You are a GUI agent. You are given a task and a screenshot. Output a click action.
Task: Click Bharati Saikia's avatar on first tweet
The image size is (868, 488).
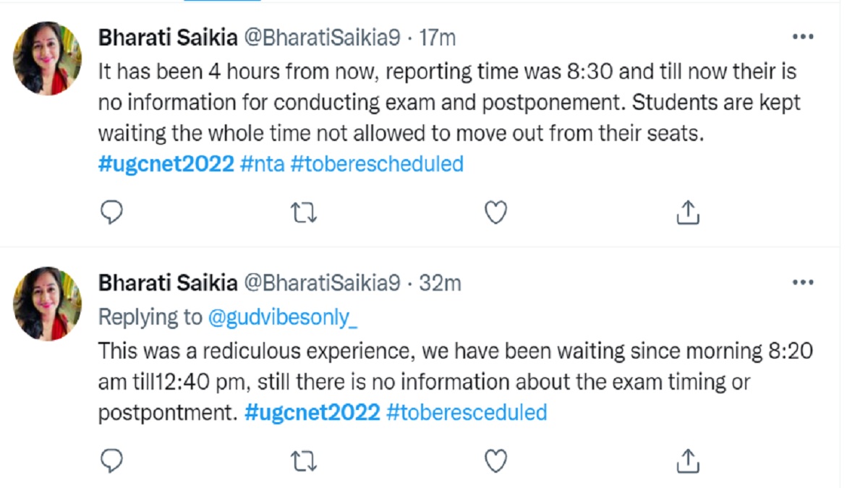click(48, 58)
